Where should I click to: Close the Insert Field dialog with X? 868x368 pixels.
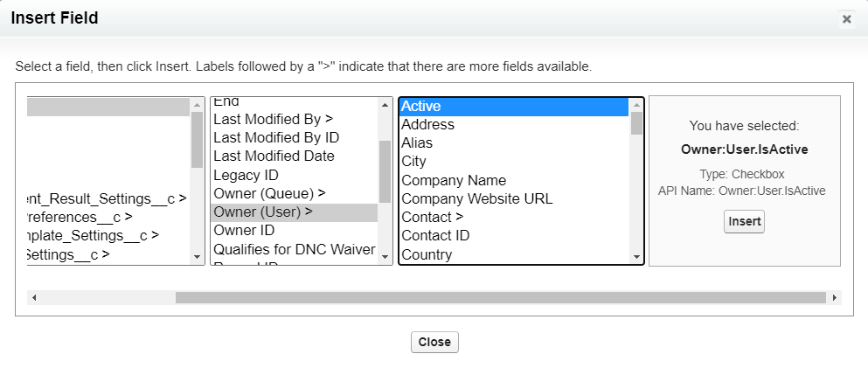click(x=846, y=19)
